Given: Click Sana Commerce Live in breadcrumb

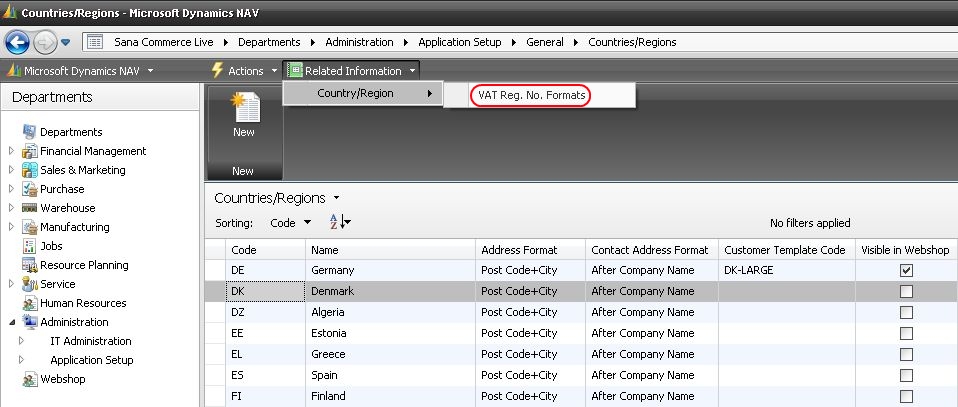Looking at the screenshot, I should (164, 42).
